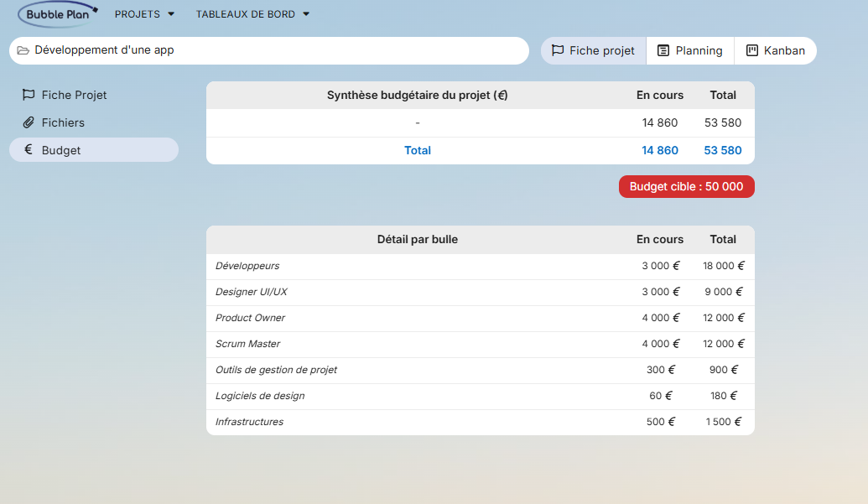The height and width of the screenshot is (504, 868).
Task: Switch to the Kanban tab
Action: pos(776,51)
